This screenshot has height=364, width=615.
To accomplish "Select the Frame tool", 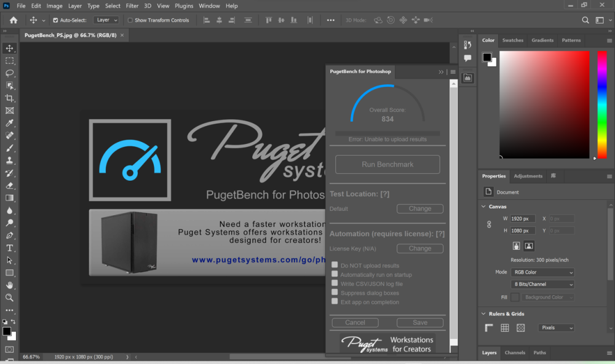I will point(9,111).
